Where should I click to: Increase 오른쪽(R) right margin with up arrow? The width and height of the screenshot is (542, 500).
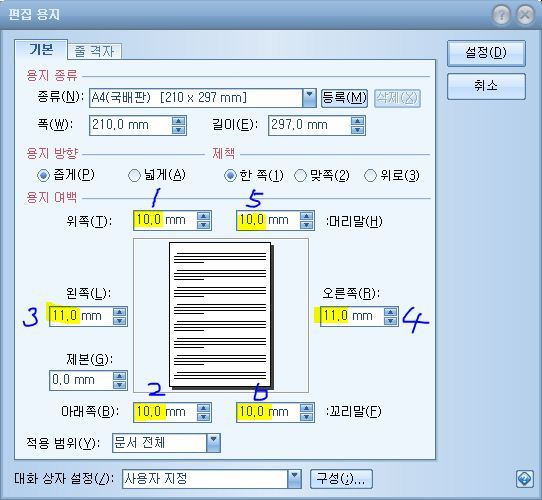click(391, 312)
